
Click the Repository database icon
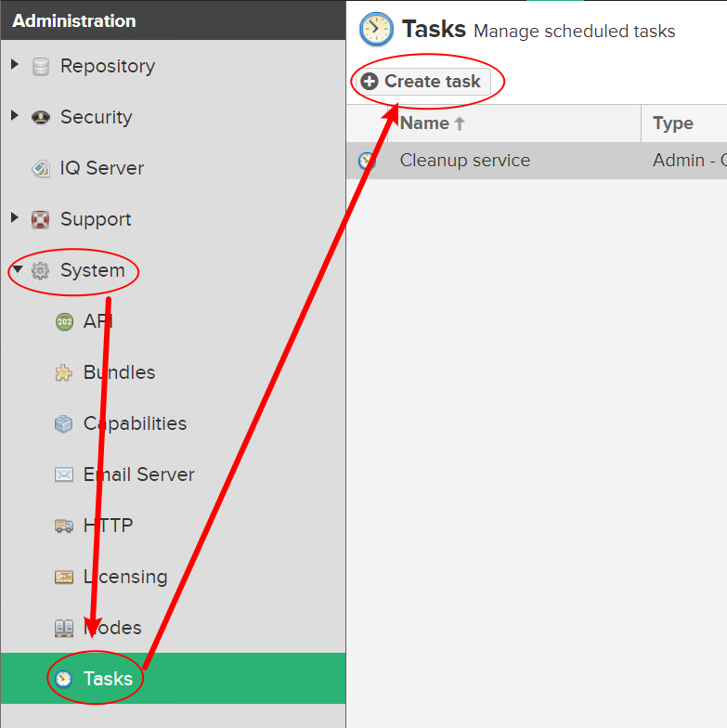pyautogui.click(x=41, y=67)
